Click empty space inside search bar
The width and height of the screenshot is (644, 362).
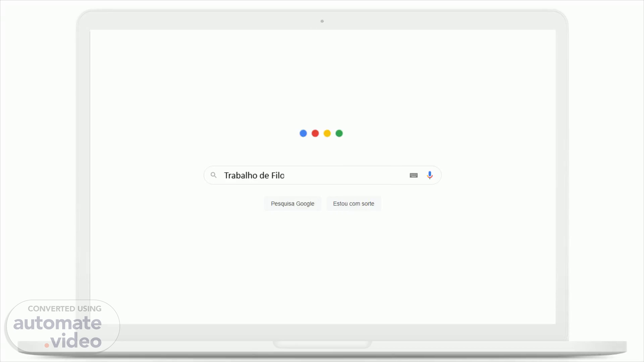[345, 175]
